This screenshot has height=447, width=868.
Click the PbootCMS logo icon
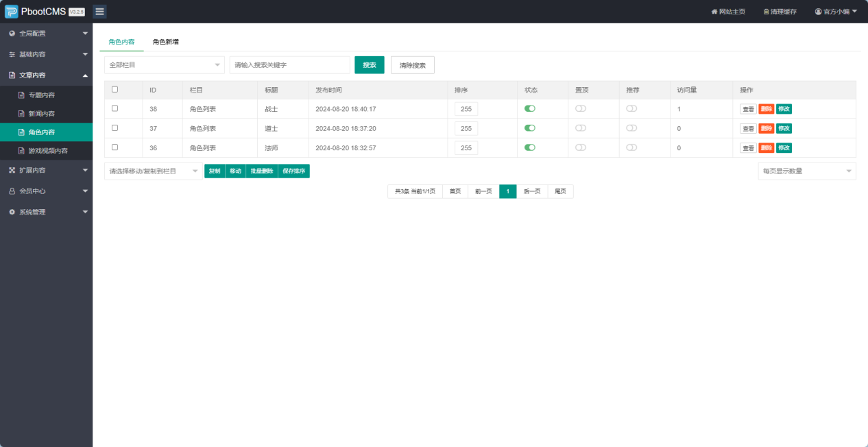coord(12,12)
